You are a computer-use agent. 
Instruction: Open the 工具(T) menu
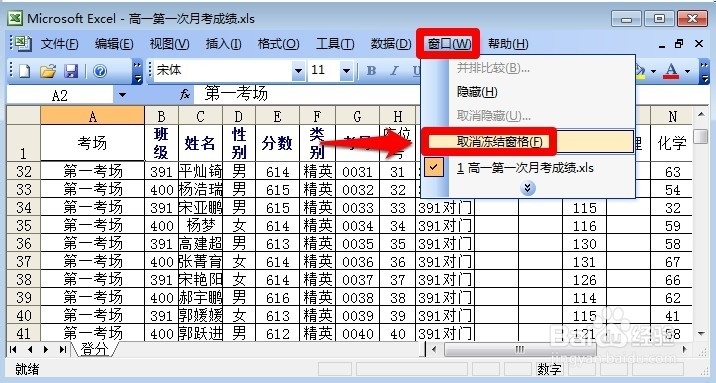pyautogui.click(x=335, y=44)
